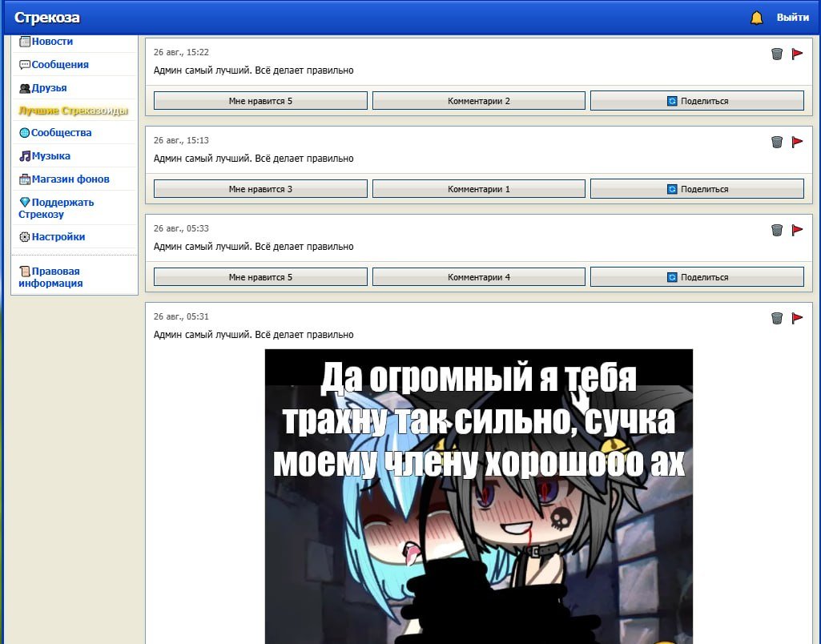This screenshot has height=644, width=821.
Task: Open Комментарии 2 on 15:22 post
Action: click(478, 101)
